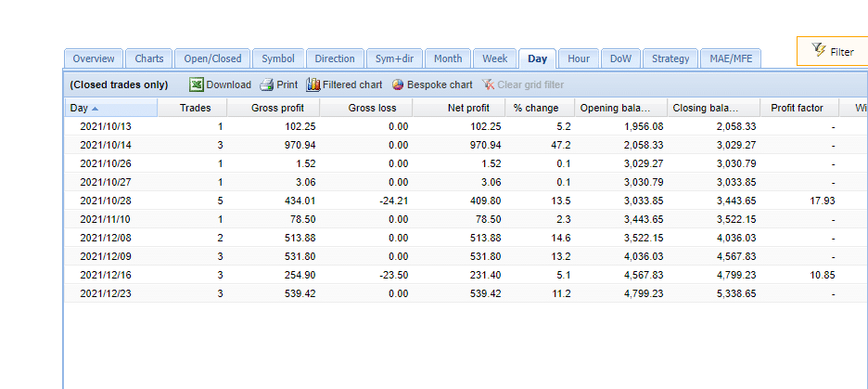This screenshot has height=389, width=868.
Task: Click the sort arrow in Day header
Action: coord(96,109)
